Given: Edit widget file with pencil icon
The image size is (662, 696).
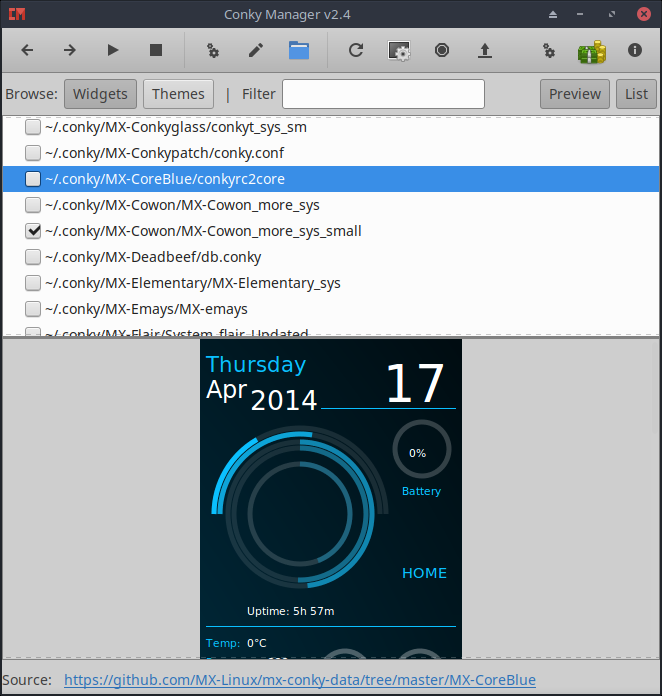Looking at the screenshot, I should 256,50.
